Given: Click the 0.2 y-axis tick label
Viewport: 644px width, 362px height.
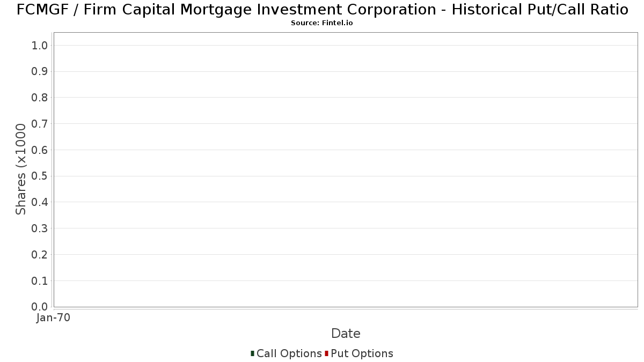Looking at the screenshot, I should [x=40, y=255].
